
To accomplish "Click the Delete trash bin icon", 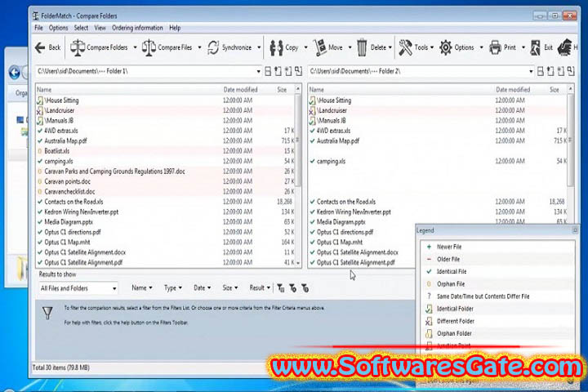I will (x=362, y=47).
